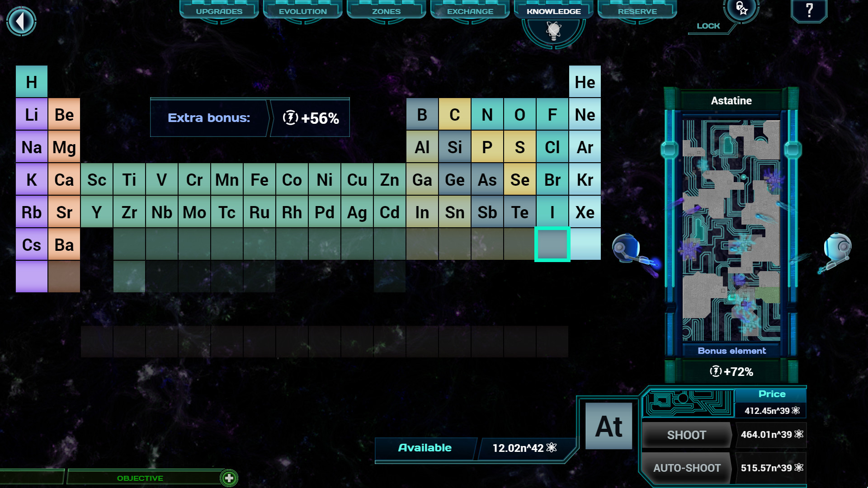Click the brain knowledge panel icon

click(552, 30)
